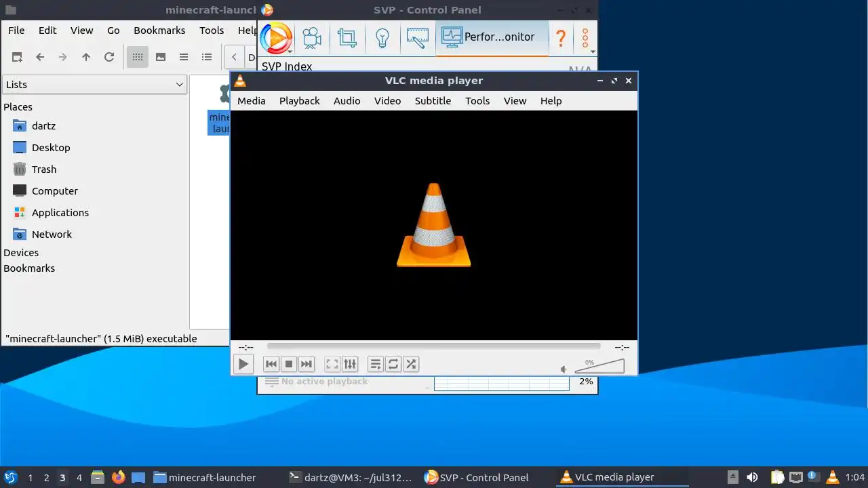Viewport: 868px width, 488px height.
Task: Switch to detailed list view
Action: coord(207,57)
